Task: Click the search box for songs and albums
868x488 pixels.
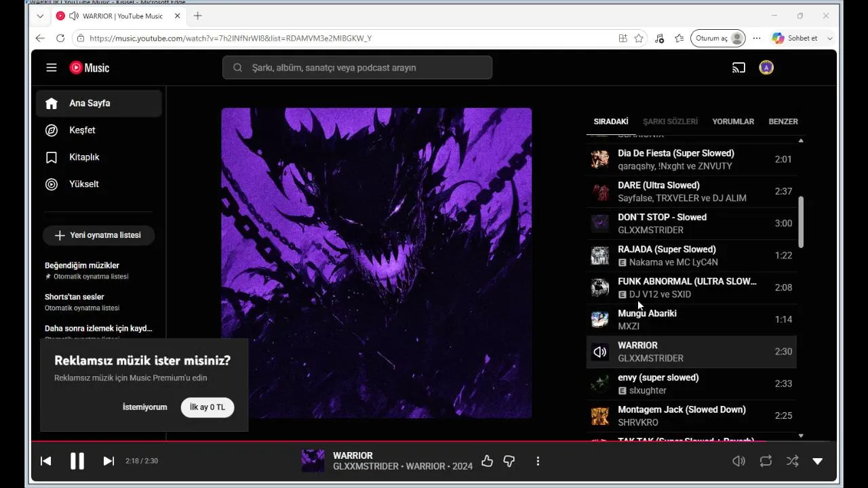Action: click(x=357, y=68)
